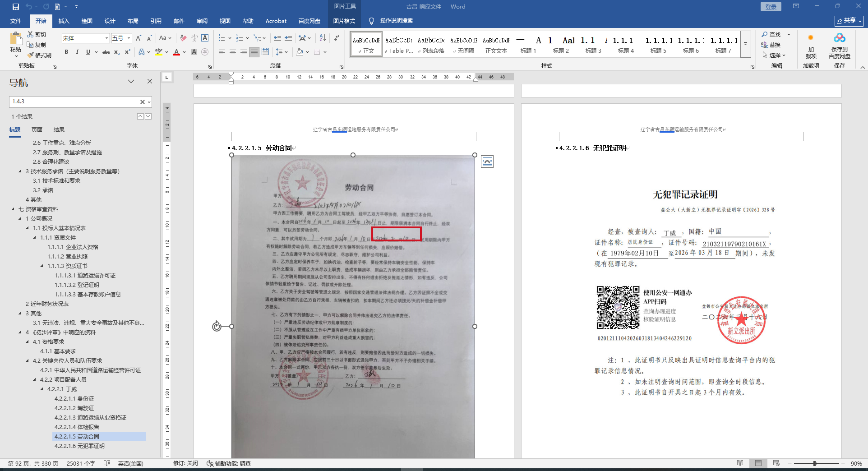Clear all formatting icon
Screen dimensions: 868x471
tap(183, 38)
